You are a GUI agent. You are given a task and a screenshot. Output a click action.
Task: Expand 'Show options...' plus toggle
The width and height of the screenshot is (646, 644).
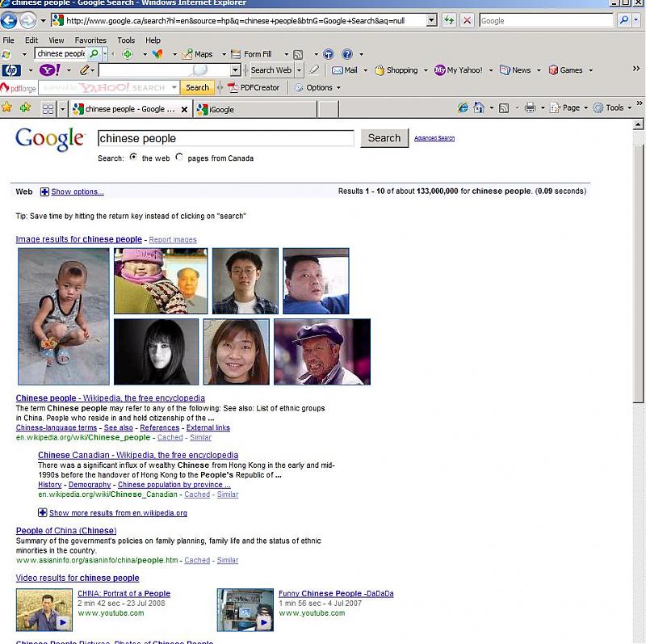(44, 192)
